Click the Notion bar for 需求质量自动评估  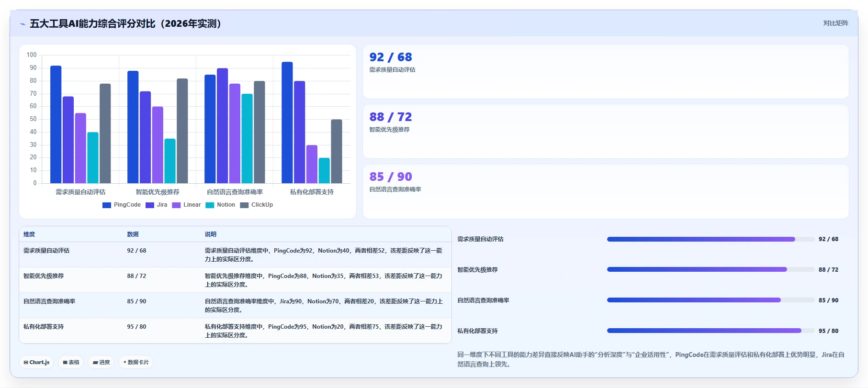click(x=93, y=158)
